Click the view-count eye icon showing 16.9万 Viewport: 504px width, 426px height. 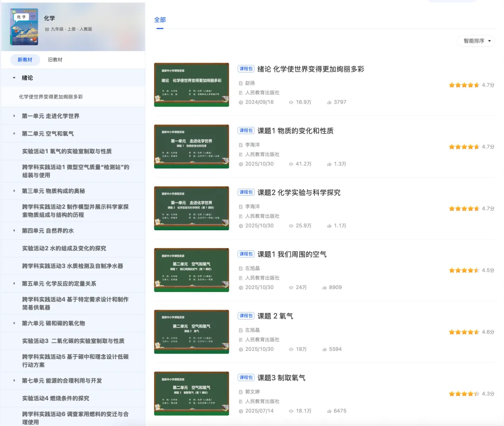(291, 102)
